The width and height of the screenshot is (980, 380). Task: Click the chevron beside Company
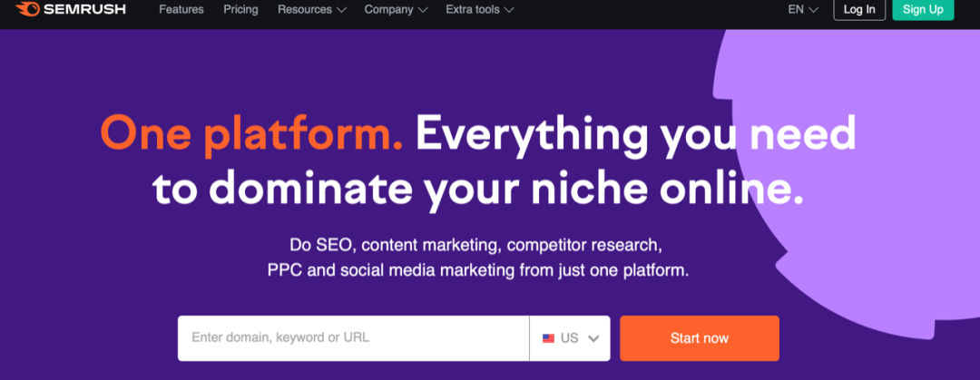coord(423,10)
